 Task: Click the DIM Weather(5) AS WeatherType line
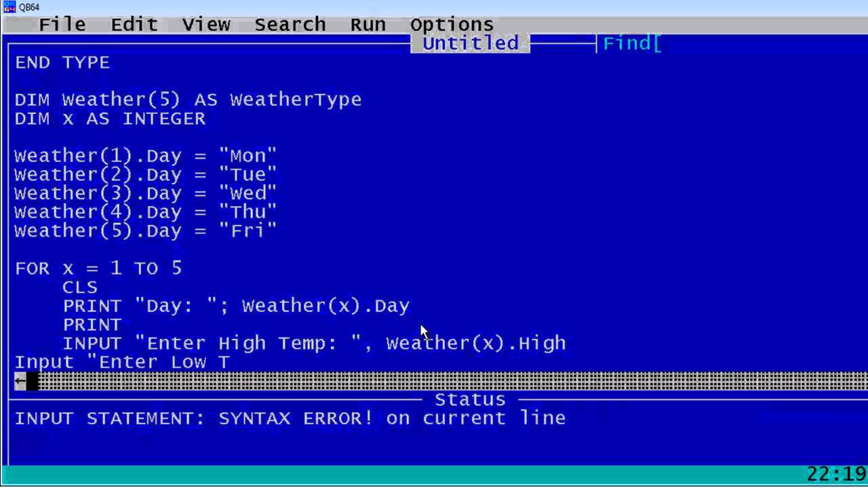tap(188, 100)
